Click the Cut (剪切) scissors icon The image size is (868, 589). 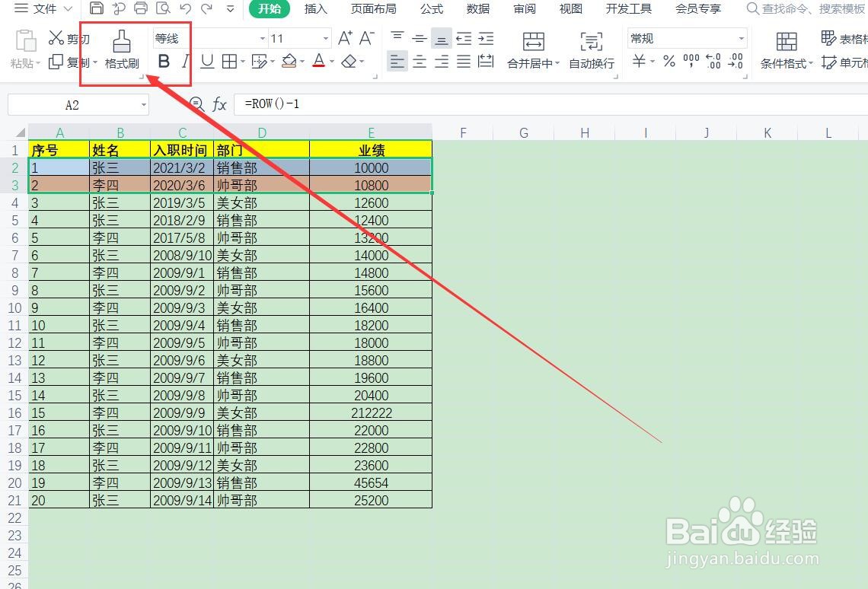pos(56,37)
